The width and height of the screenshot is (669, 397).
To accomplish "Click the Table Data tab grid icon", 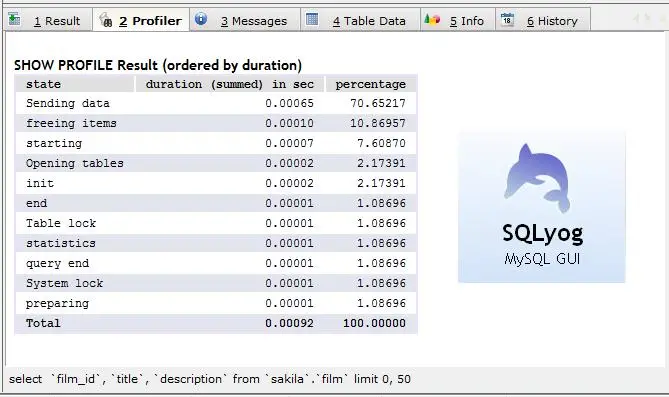I will (312, 19).
